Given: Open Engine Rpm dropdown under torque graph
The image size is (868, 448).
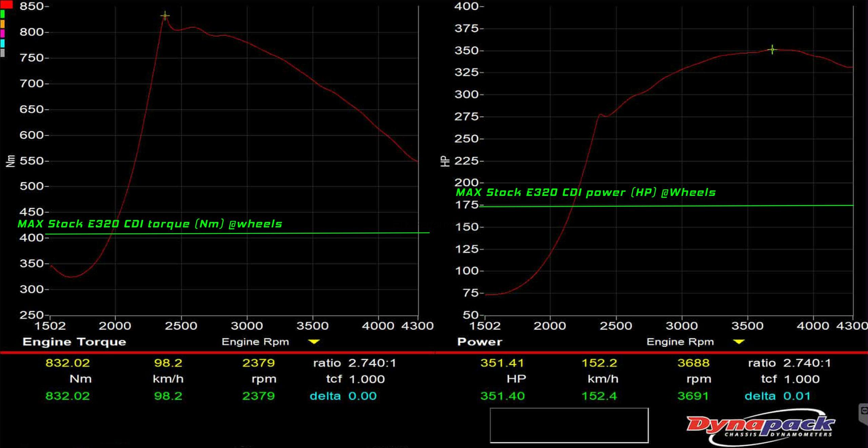Looking at the screenshot, I should tap(314, 342).
